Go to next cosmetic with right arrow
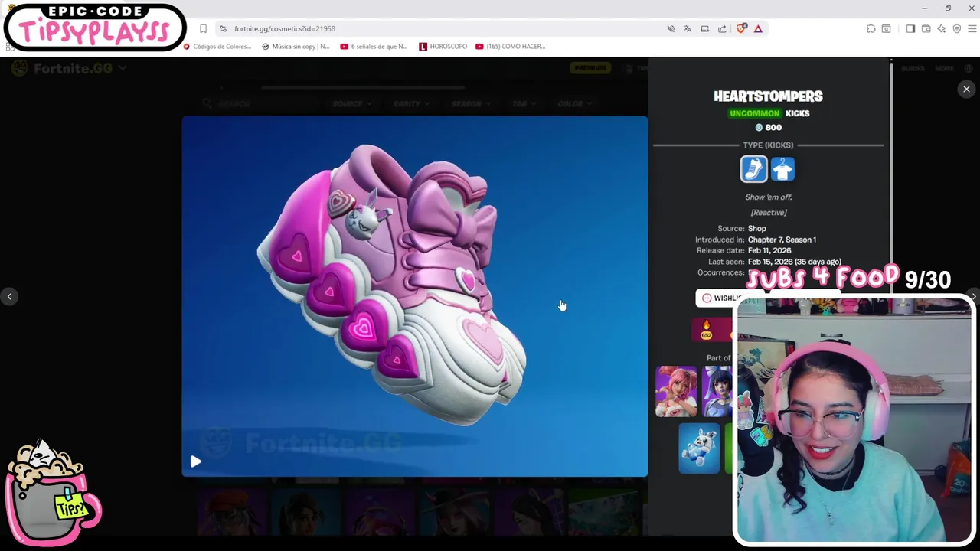The height and width of the screenshot is (551, 980). pos(974,296)
